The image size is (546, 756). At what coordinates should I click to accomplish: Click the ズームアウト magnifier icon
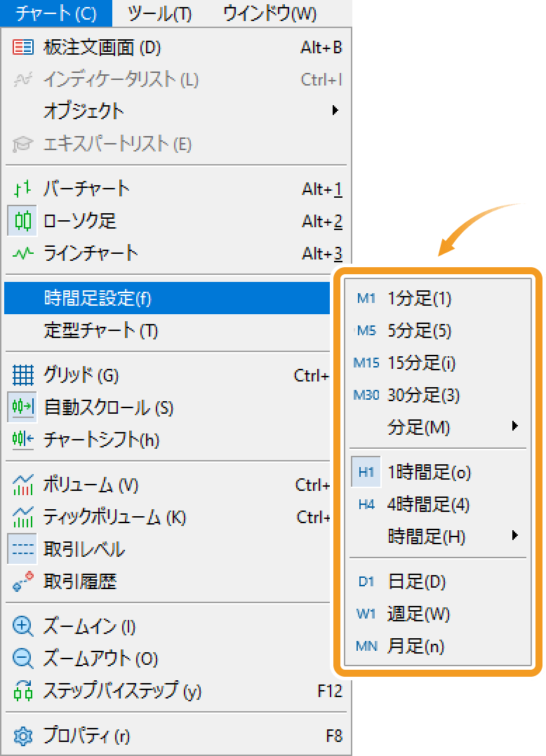click(22, 659)
